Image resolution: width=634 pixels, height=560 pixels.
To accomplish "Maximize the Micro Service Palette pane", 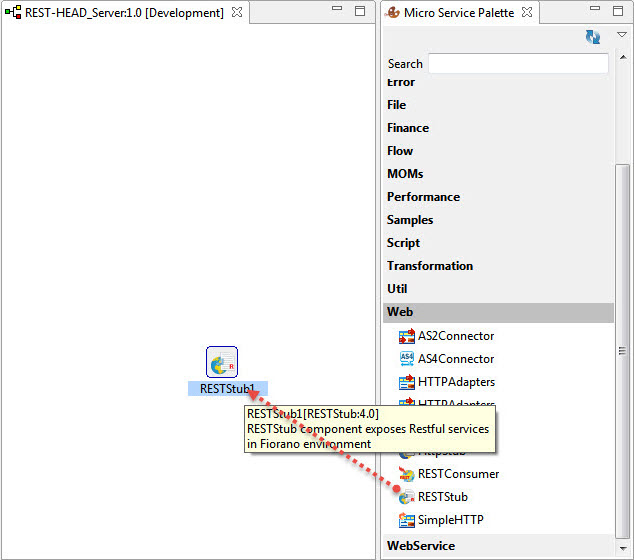I will coord(618,11).
